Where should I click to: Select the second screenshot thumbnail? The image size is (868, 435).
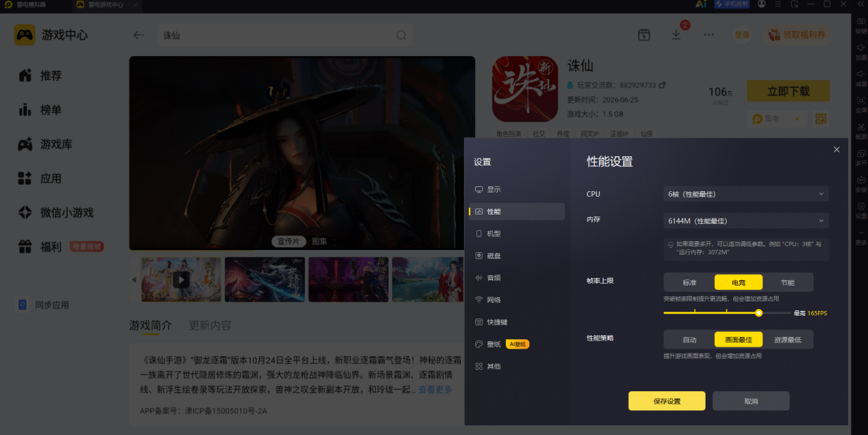[x=265, y=279]
